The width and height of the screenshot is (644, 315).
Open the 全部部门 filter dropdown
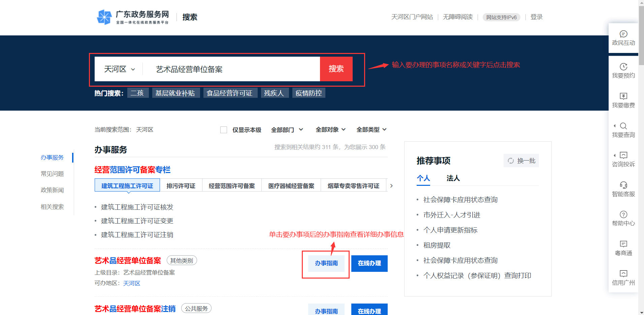point(287,130)
